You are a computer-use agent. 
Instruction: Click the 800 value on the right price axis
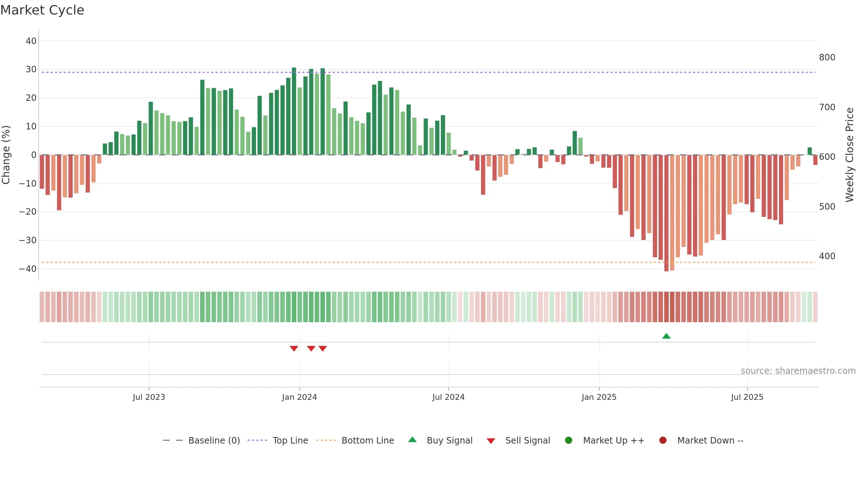pos(827,57)
